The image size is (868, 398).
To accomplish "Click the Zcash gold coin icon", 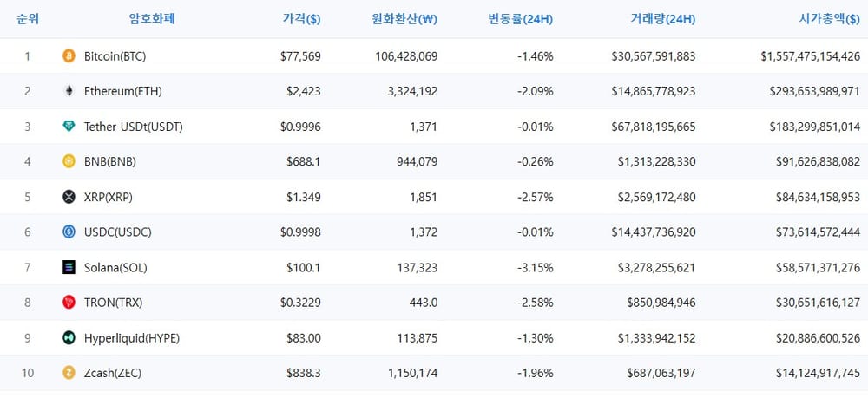I will click(x=69, y=373).
